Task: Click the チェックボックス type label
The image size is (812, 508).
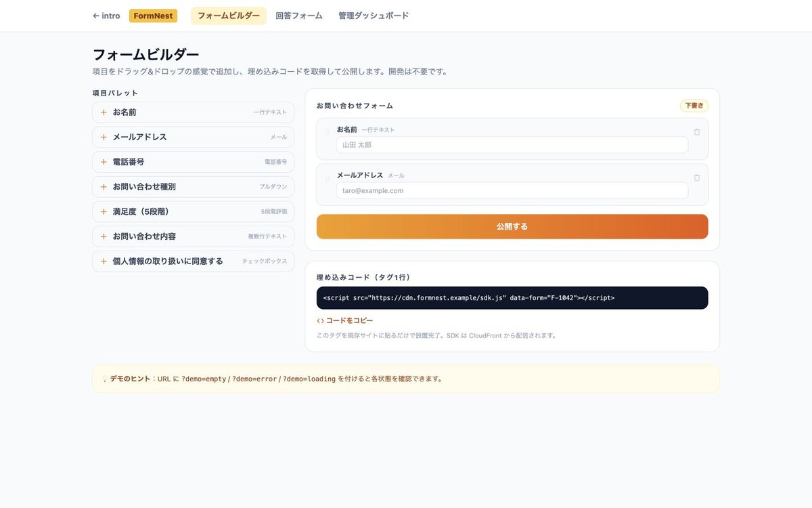Action: (265, 261)
